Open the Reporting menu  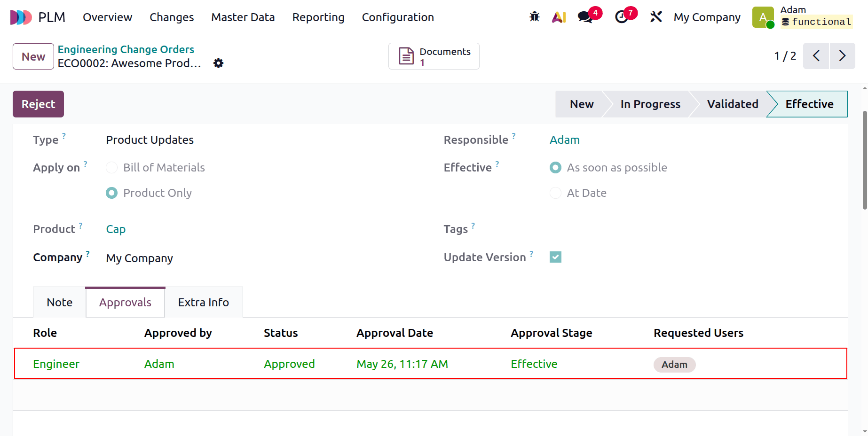coord(318,17)
